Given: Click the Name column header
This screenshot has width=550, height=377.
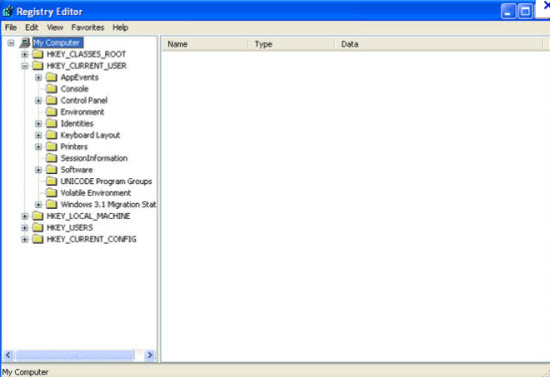Looking at the screenshot, I should (x=205, y=44).
